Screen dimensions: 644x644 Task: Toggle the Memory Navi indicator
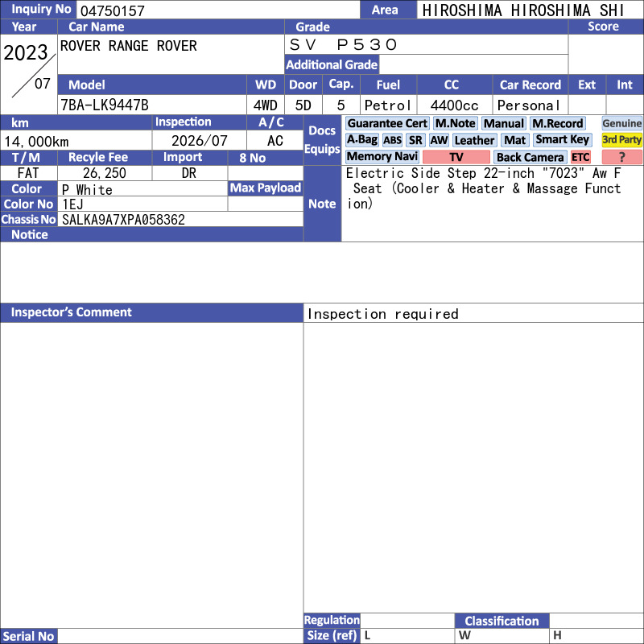[382, 157]
